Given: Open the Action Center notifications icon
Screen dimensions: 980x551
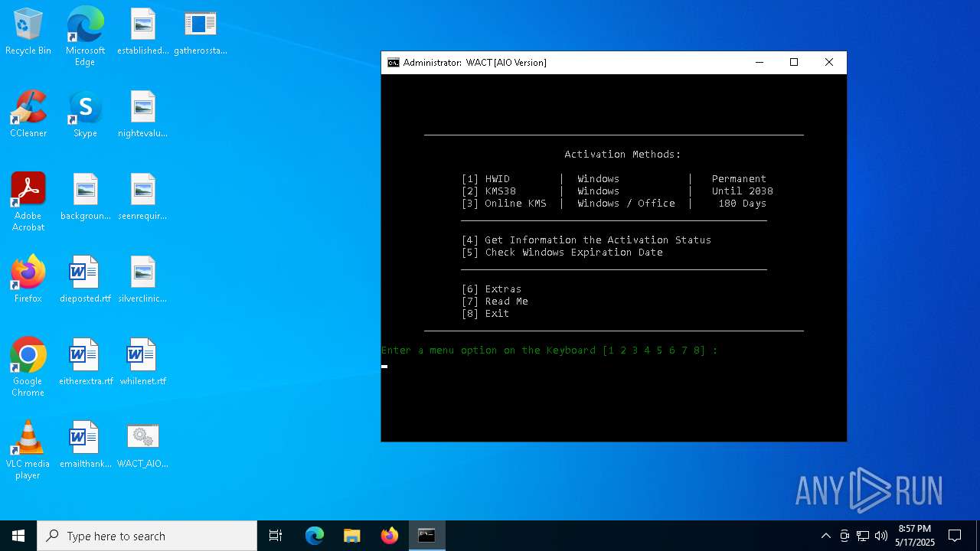Looking at the screenshot, I should [x=955, y=536].
